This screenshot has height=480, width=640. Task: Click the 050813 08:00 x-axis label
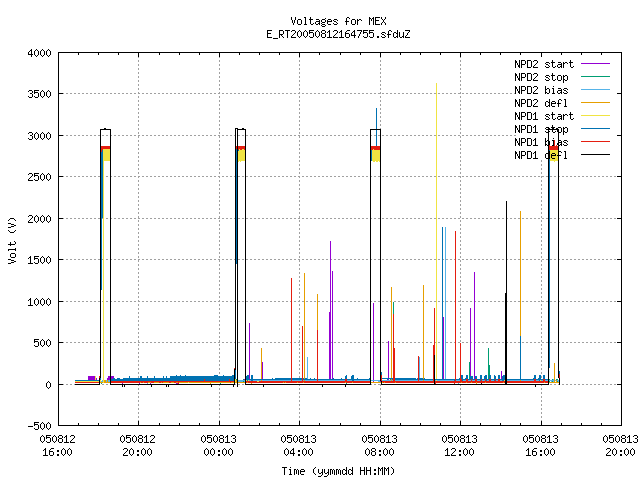coord(379,446)
